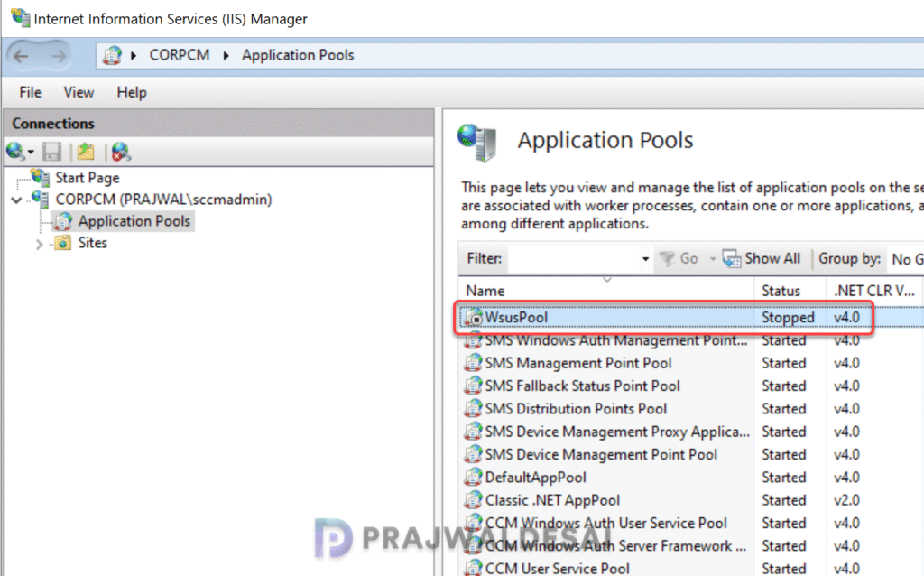The image size is (924, 576).
Task: Sort by the Name column header
Action: [605, 291]
